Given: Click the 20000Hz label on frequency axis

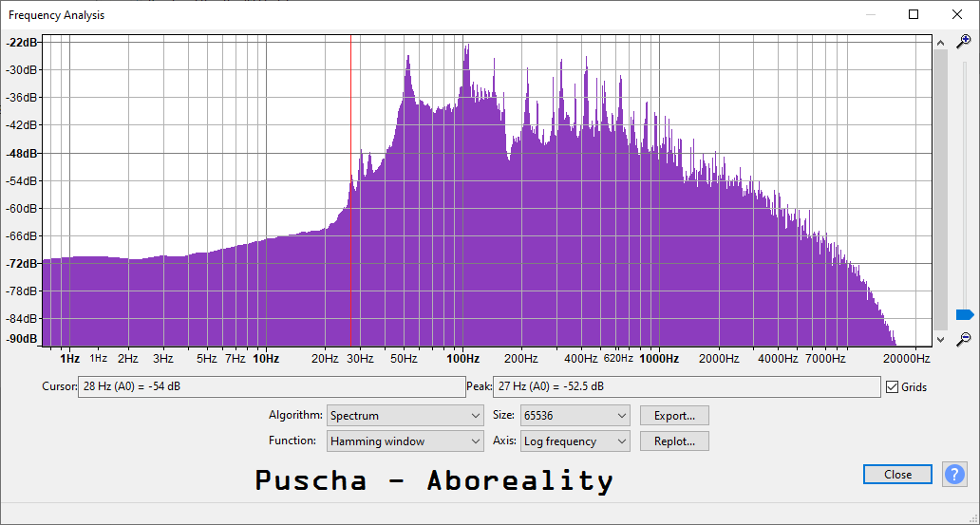Looking at the screenshot, I should tap(907, 359).
